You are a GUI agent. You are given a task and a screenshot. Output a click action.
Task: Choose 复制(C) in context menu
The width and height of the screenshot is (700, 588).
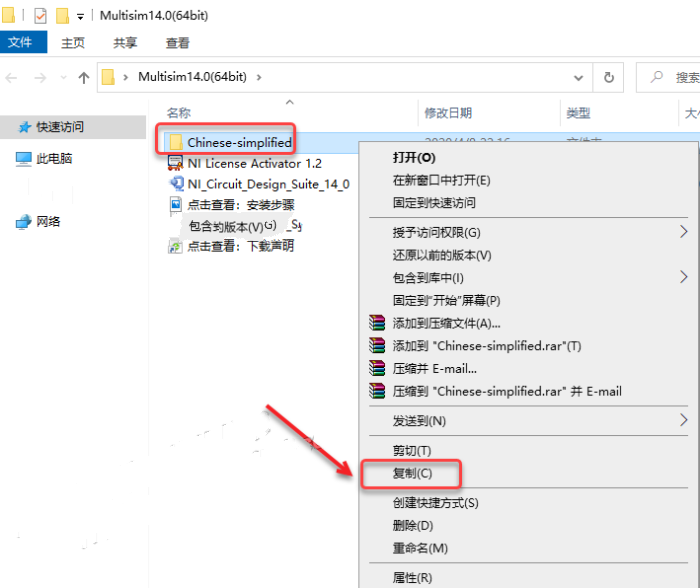pyautogui.click(x=412, y=474)
